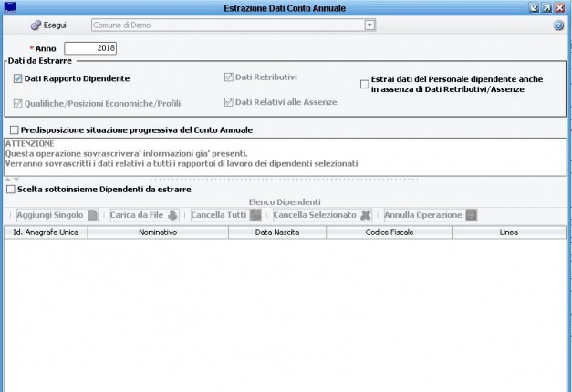Screen dimensions: 572x392
Task: Enable Estrai dati del Personale dipendente checkbox
Action: click(x=364, y=84)
